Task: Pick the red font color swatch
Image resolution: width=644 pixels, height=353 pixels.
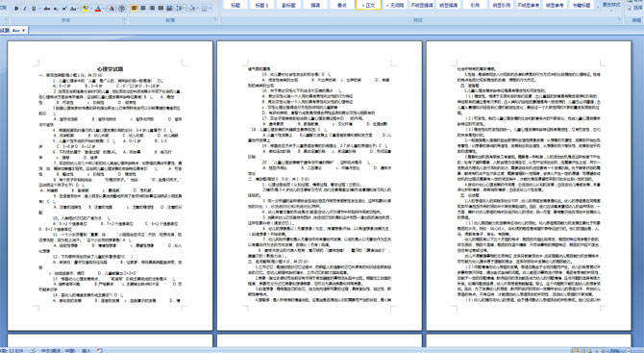Action: point(98,9)
